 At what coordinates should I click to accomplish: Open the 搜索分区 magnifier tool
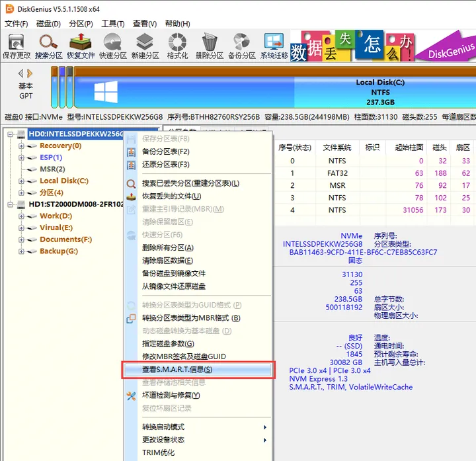48,42
